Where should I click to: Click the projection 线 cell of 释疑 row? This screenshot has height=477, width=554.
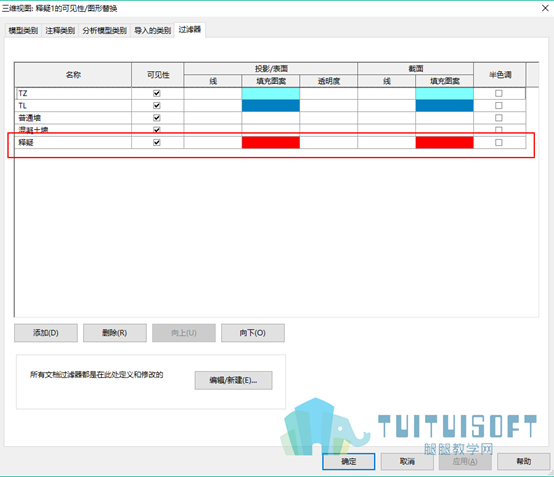(213, 142)
